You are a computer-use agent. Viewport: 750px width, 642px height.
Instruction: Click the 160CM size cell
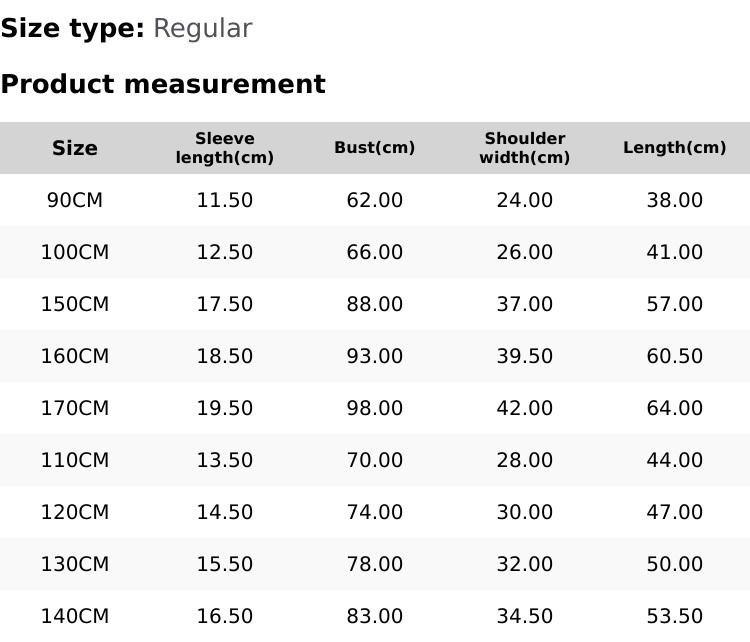75,356
